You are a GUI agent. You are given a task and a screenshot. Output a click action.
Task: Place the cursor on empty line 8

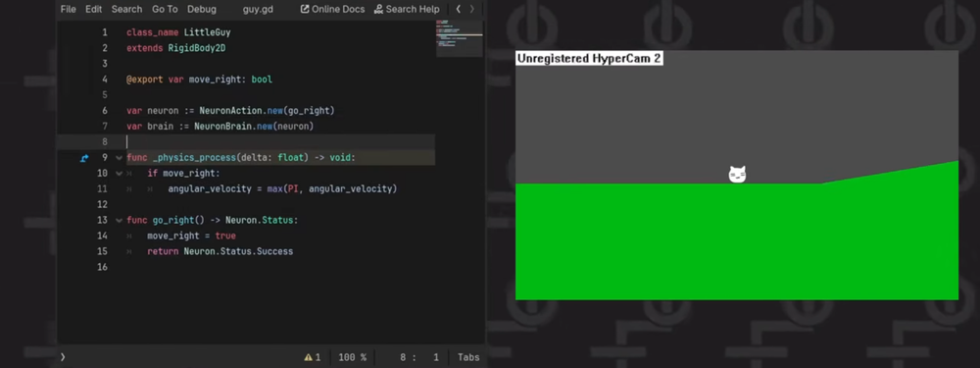(x=280, y=142)
